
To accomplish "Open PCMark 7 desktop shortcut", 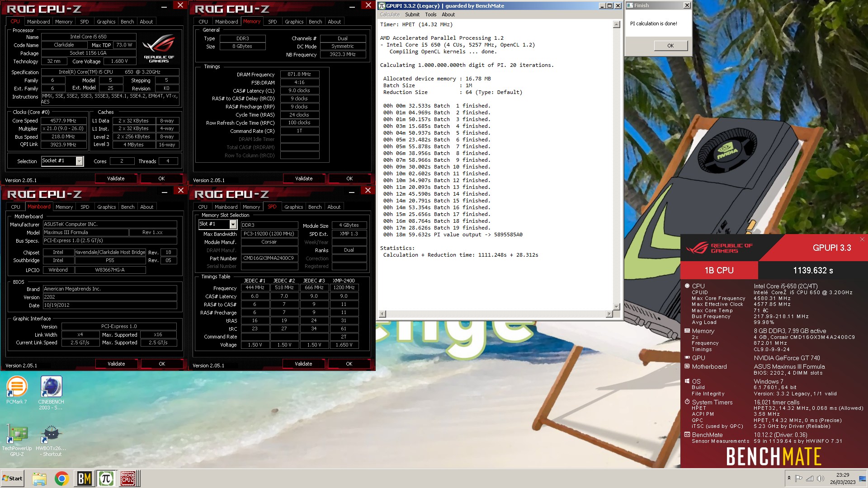I will pyautogui.click(x=17, y=390).
